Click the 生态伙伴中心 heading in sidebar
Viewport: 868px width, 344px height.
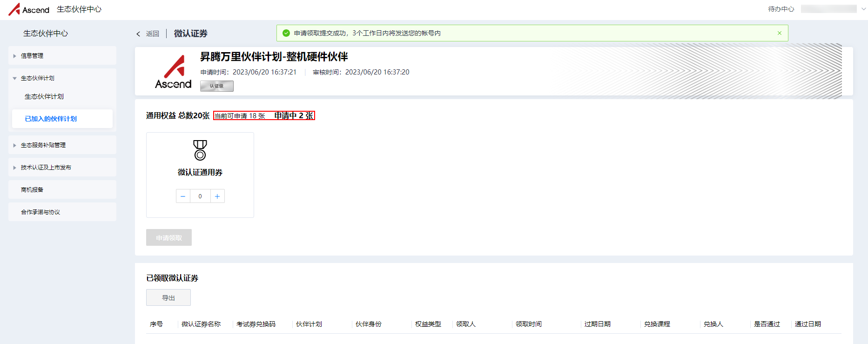point(46,34)
